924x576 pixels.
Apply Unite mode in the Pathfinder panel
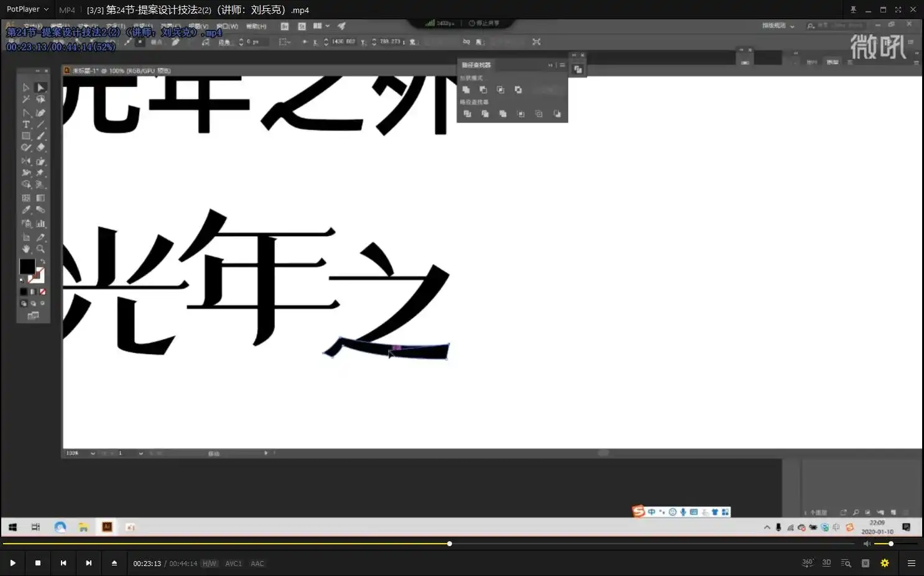tap(467, 89)
